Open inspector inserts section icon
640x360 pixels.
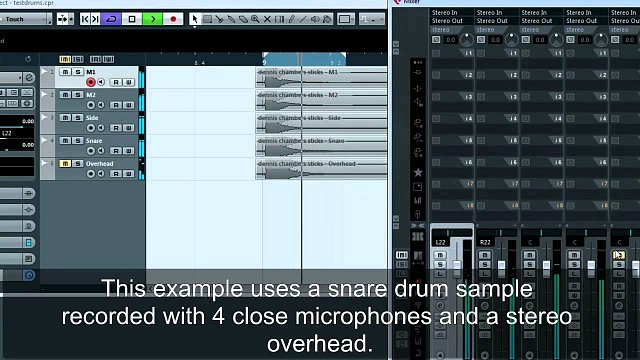click(29, 193)
